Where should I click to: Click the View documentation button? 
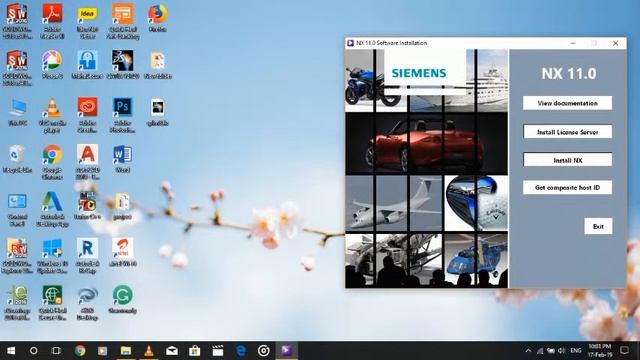(567, 103)
